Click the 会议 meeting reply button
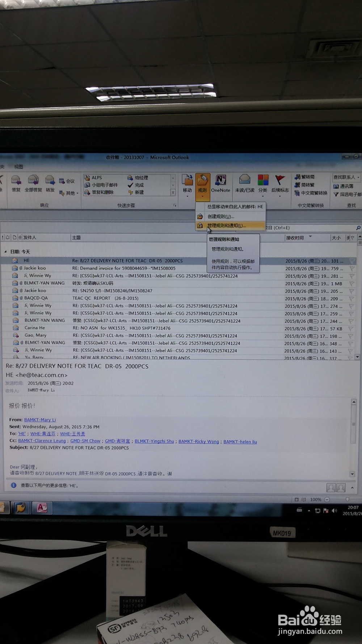Viewport: 362px width, 644px height. 67,181
